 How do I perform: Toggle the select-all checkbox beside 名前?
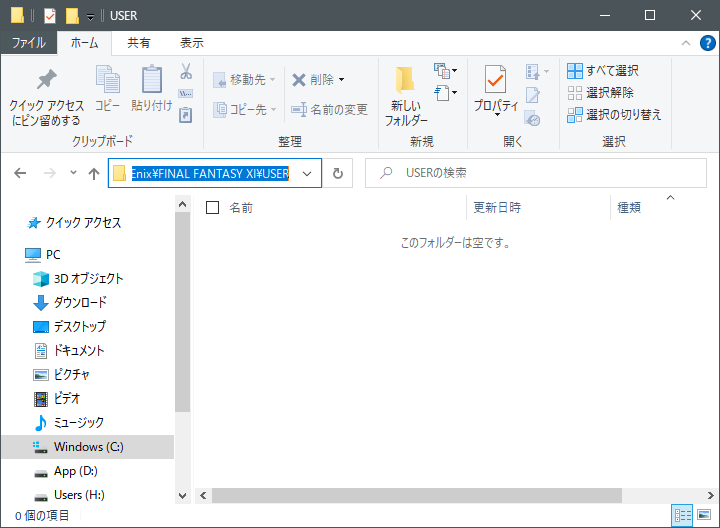[212, 208]
